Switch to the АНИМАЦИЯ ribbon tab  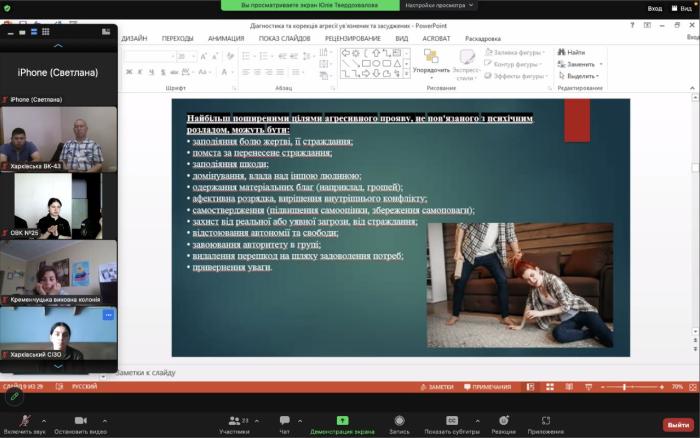pos(225,38)
